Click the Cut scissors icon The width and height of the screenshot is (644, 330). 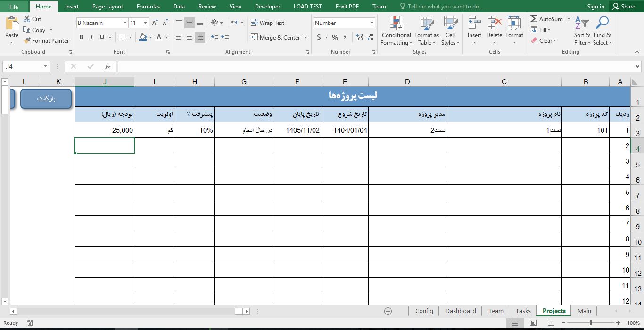coord(26,19)
